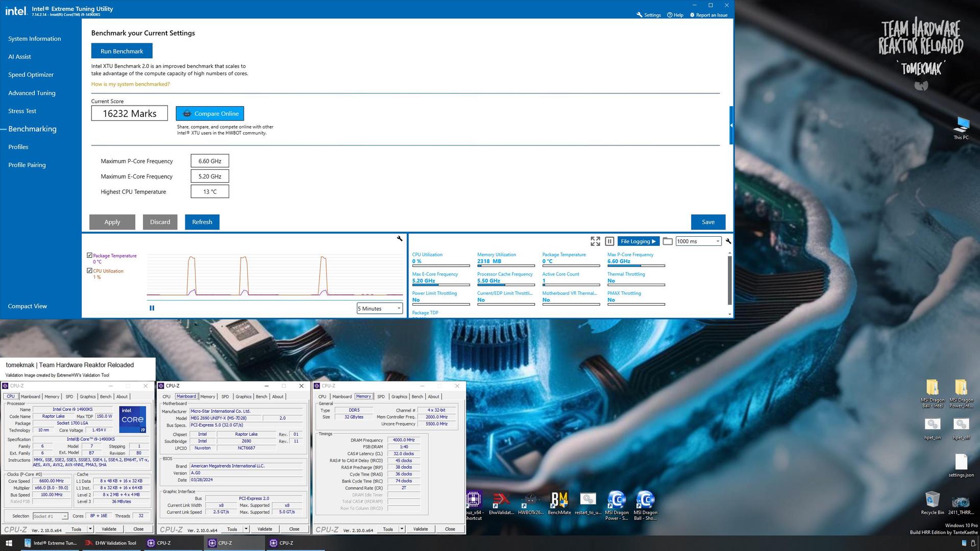Open settings.json file on desktop

(x=961, y=465)
